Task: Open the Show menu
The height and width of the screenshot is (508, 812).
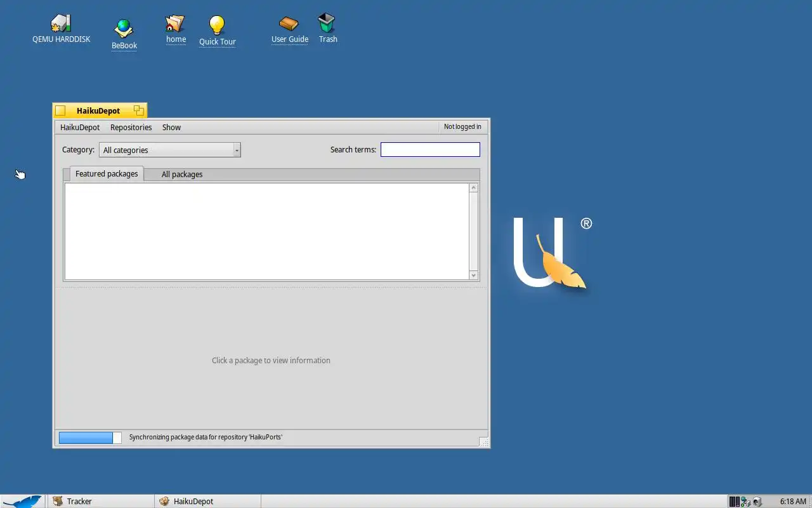Action: [171, 127]
